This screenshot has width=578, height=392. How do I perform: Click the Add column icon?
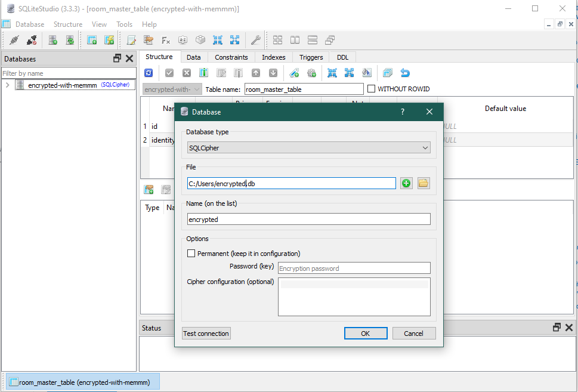(x=203, y=73)
